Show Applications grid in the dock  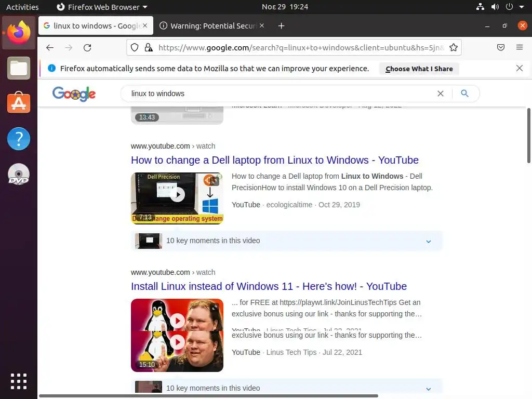point(19,381)
